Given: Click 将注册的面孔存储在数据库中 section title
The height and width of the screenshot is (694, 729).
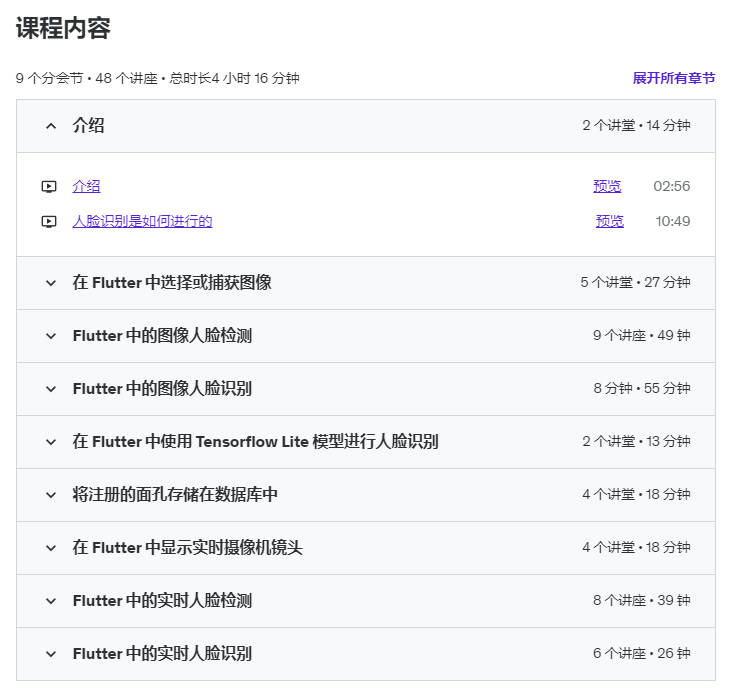Looking at the screenshot, I should point(175,495).
